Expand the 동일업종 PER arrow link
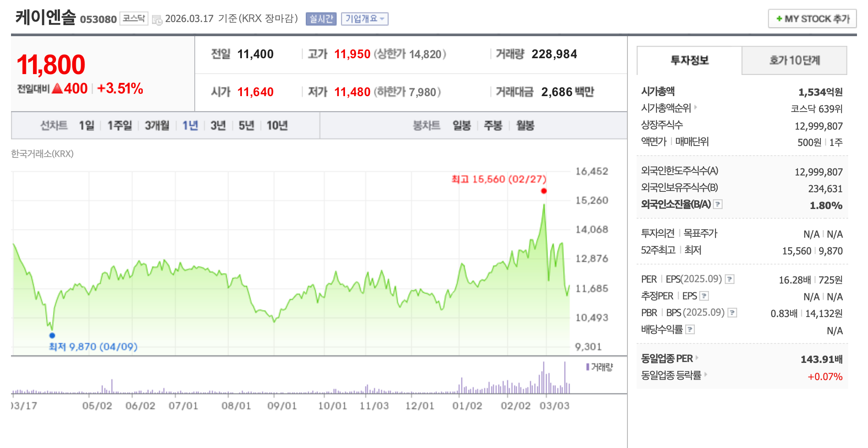Image resolution: width=868 pixels, height=448 pixels. pyautogui.click(x=697, y=358)
